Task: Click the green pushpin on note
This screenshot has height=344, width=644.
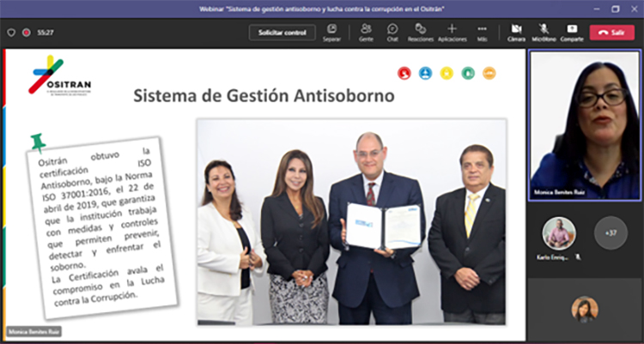Action: [x=38, y=142]
